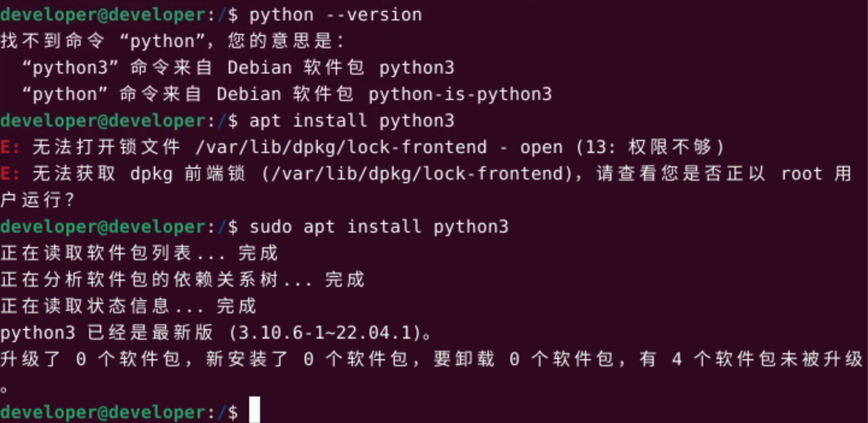Screen dimensions: 868x423
Task: Click the "python-is-python3" package name
Action: (x=460, y=94)
